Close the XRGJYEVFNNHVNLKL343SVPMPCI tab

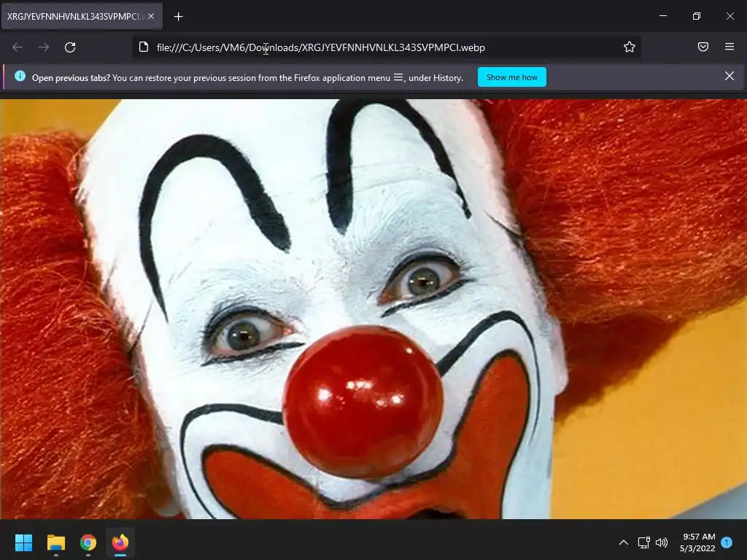[151, 16]
